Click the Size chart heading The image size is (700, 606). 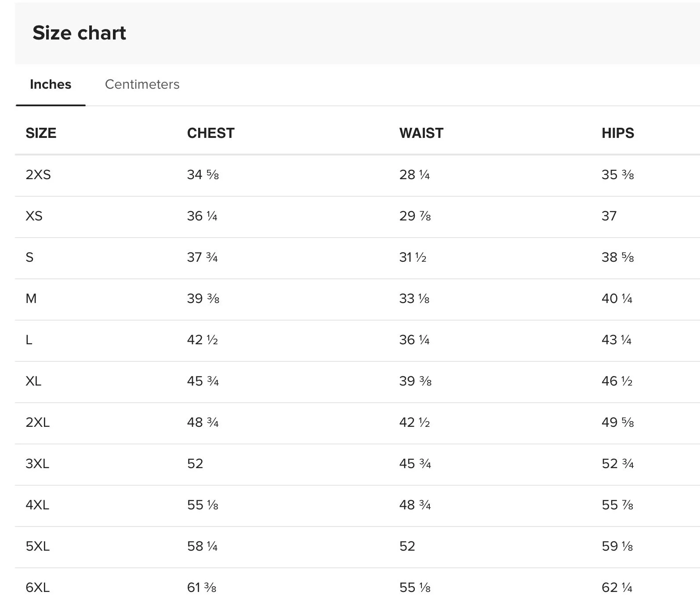point(79,33)
